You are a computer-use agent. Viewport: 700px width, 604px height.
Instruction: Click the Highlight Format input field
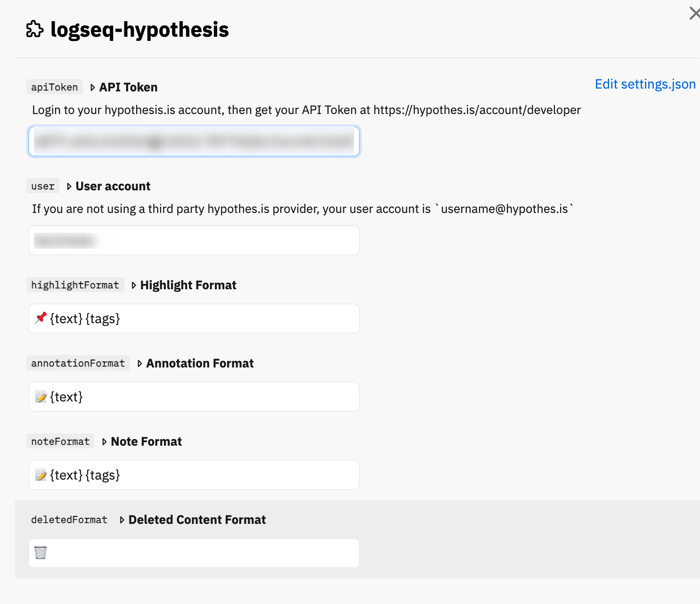[194, 318]
